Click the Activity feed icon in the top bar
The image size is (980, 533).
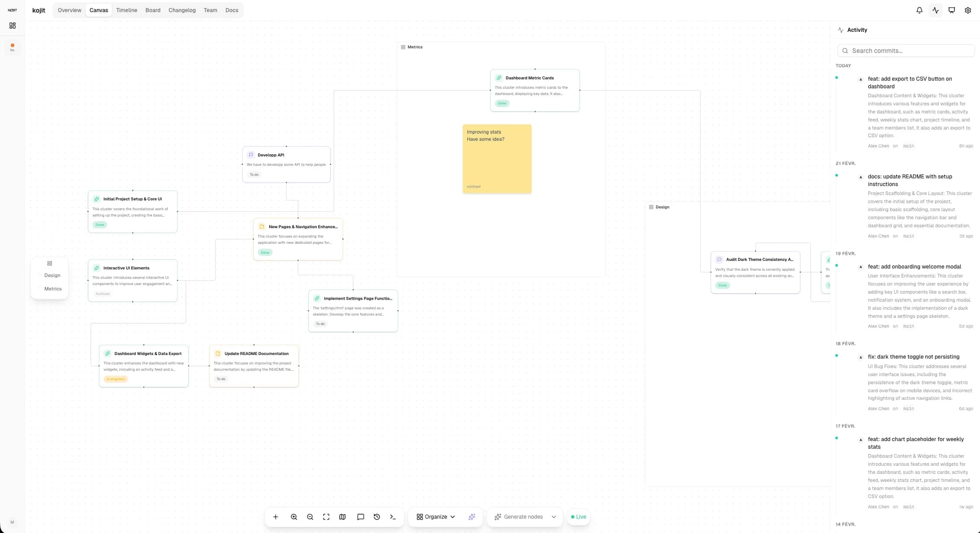pyautogui.click(x=935, y=10)
